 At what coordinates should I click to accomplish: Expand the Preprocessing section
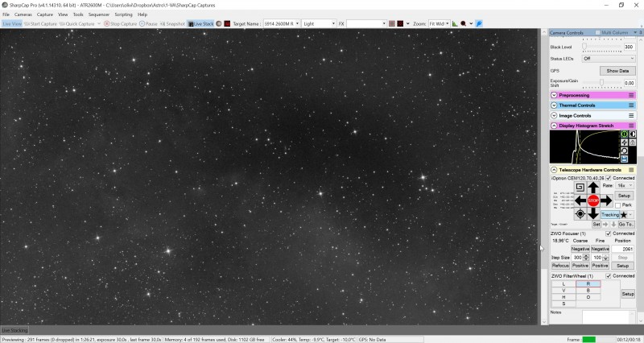pos(554,95)
